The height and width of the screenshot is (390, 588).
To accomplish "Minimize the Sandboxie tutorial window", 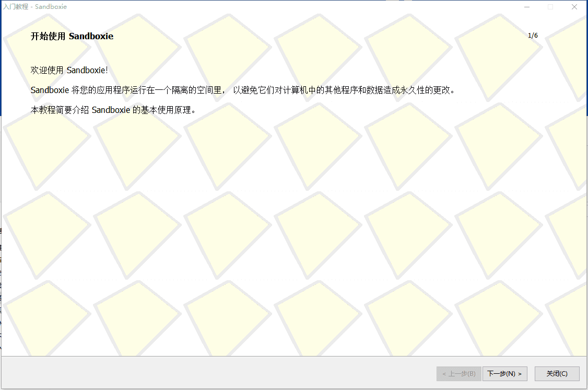I will tap(527, 7).
